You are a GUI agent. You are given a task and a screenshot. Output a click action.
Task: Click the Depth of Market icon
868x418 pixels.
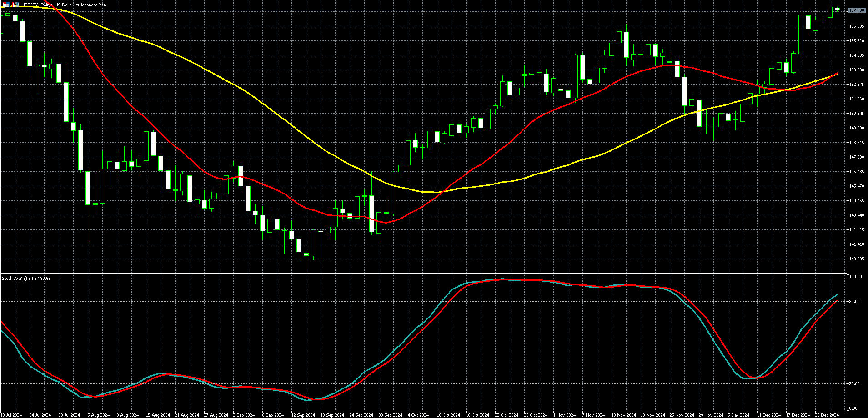click(16, 5)
